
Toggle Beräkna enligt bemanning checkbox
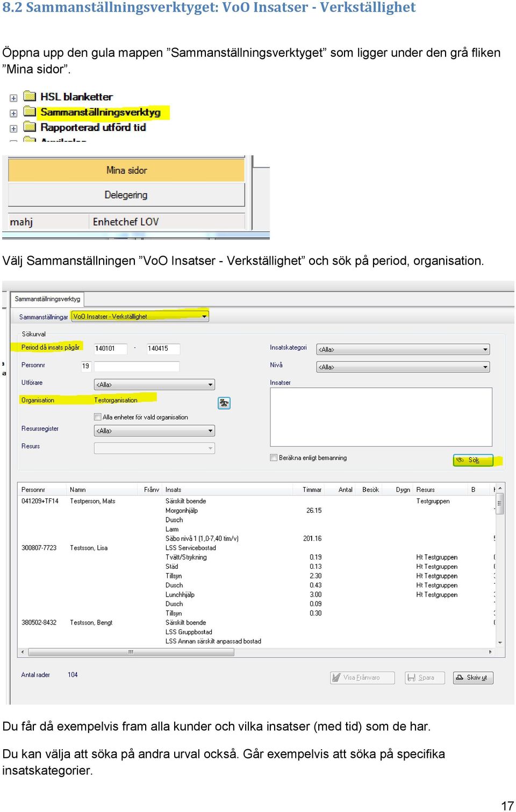point(274,458)
